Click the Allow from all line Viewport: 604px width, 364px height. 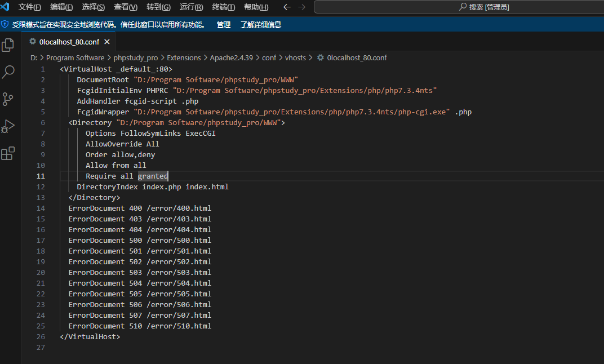pos(116,166)
